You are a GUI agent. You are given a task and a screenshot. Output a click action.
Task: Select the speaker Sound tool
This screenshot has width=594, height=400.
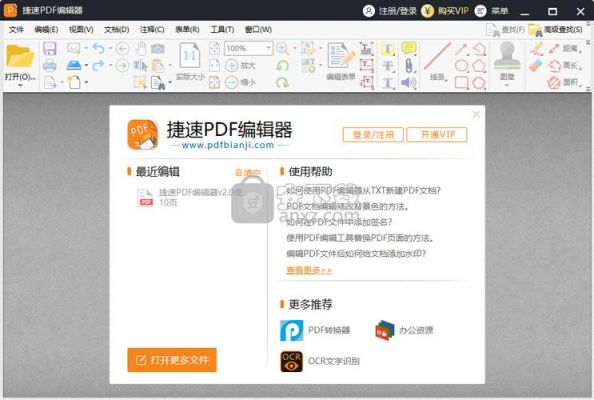point(409,82)
